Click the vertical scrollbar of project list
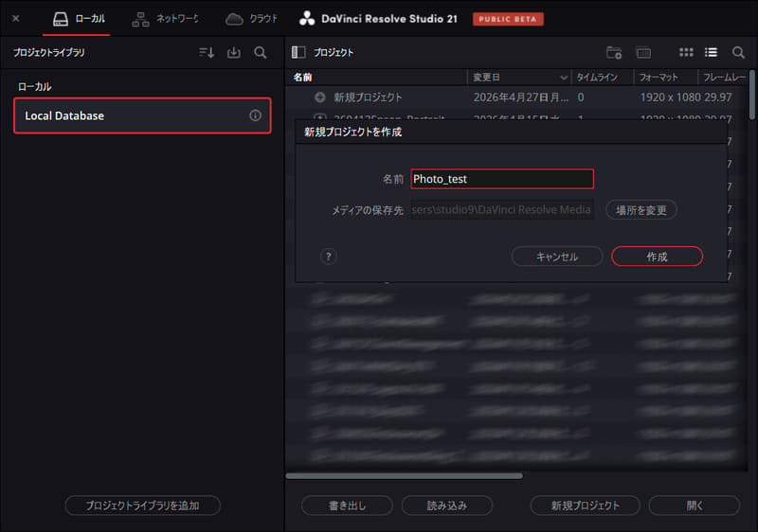The image size is (758, 532). point(751,95)
